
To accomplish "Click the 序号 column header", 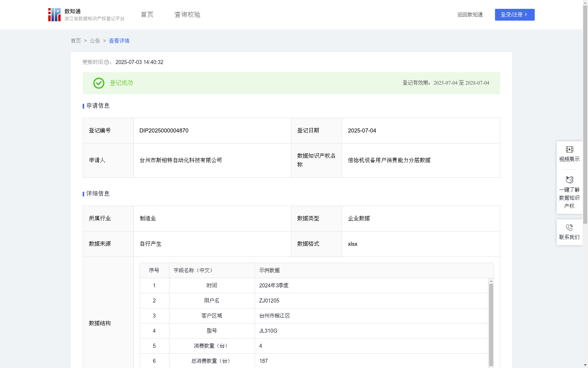I will tap(154, 270).
